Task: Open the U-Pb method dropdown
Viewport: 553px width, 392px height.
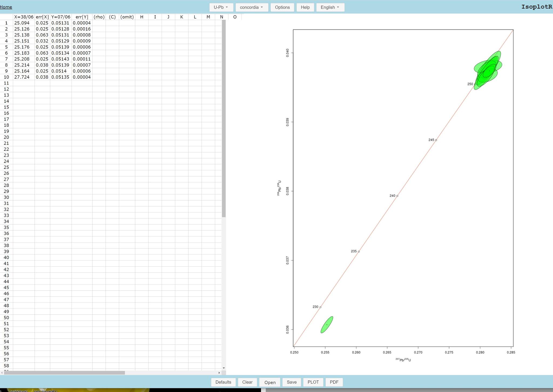Action: 221,7
